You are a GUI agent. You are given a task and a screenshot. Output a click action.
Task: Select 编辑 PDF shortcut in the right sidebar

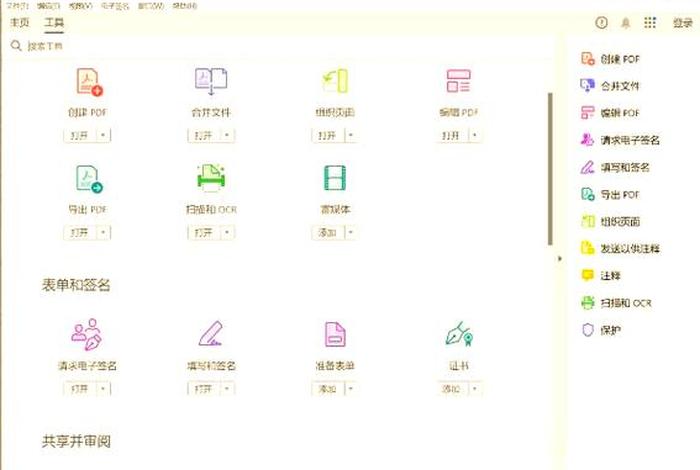tap(610, 113)
